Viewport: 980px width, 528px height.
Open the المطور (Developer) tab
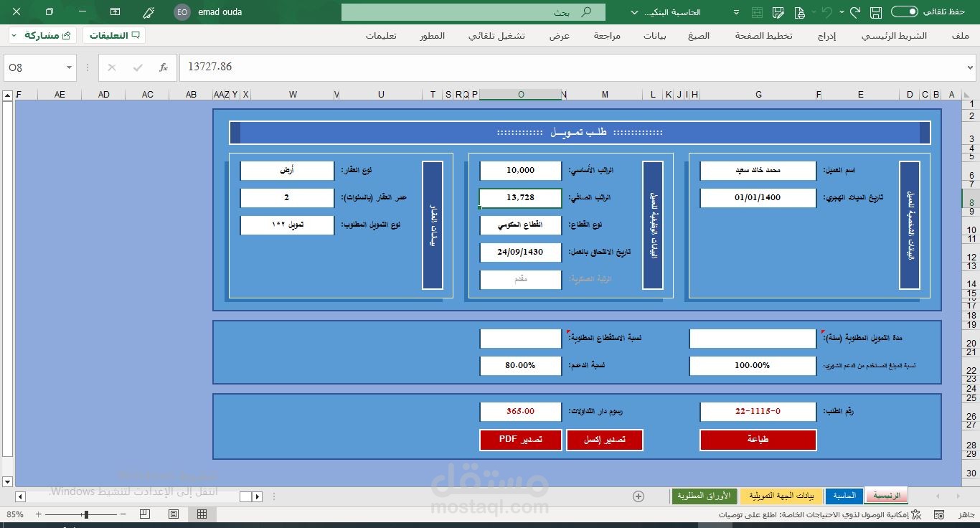point(433,36)
